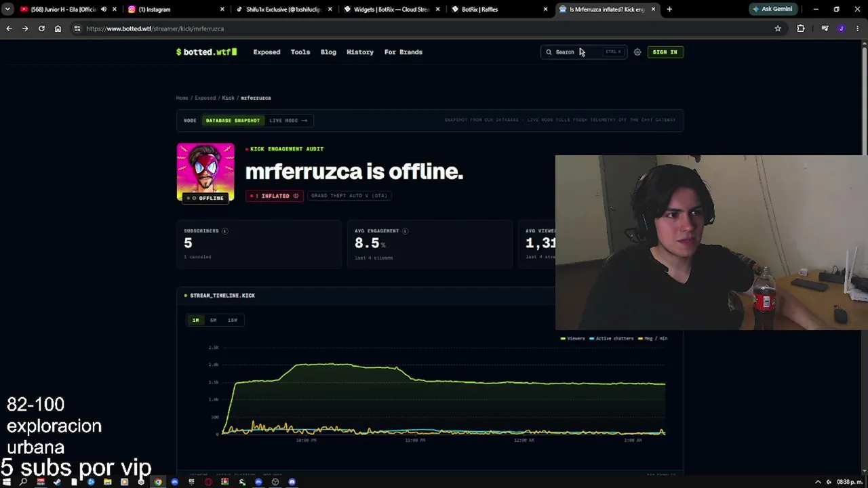Bookmark this page with the star
Image resolution: width=868 pixels, height=488 pixels.
(x=778, y=28)
